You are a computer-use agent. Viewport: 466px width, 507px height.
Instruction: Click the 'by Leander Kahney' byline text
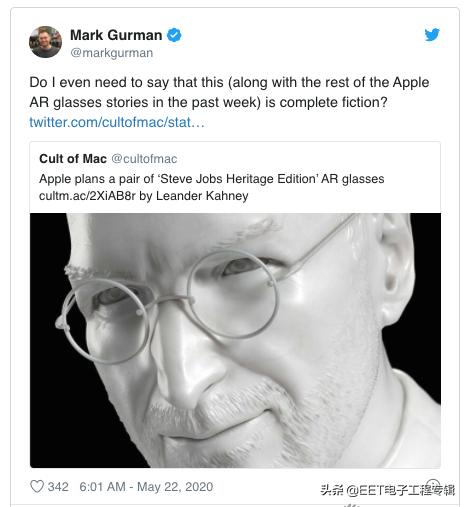tap(194, 196)
